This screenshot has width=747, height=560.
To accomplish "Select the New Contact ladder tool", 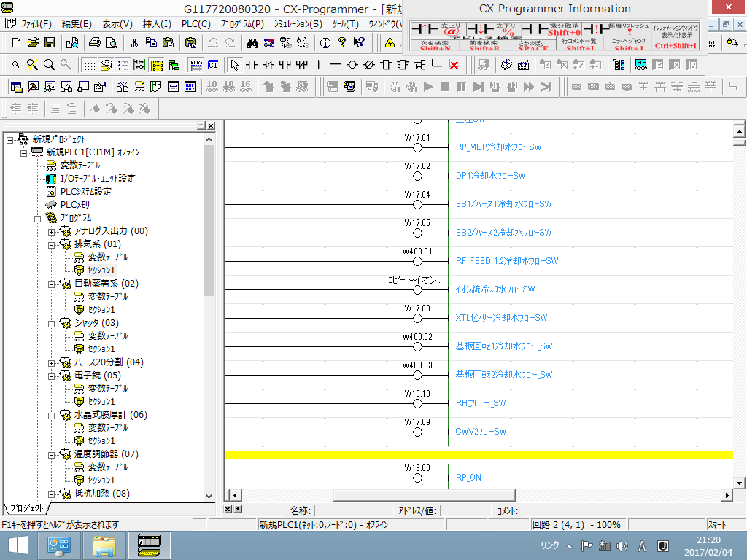I will pyautogui.click(x=252, y=65).
